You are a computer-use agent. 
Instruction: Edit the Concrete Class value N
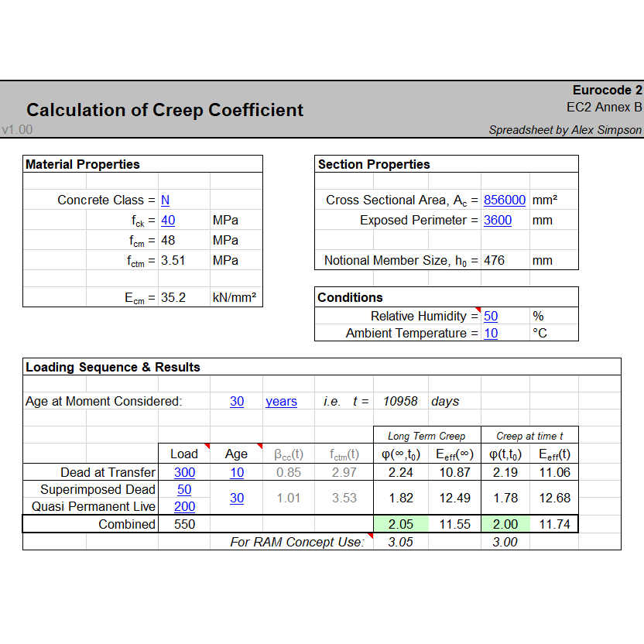[165, 200]
